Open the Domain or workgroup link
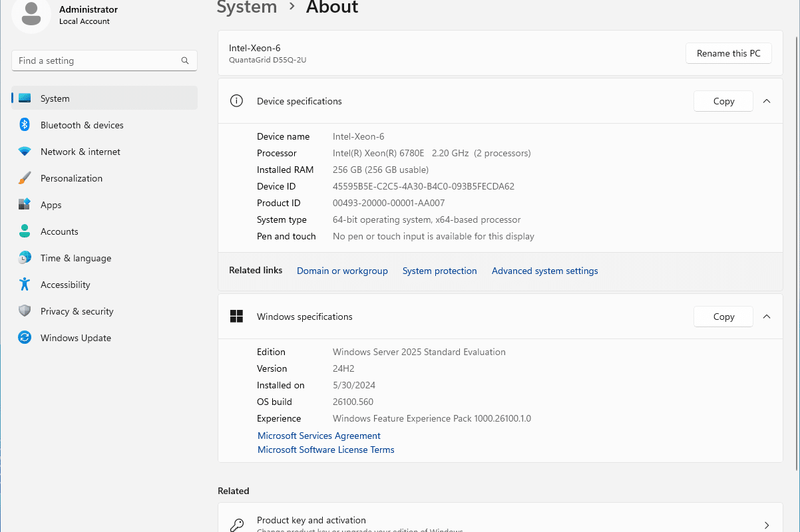Viewport: 800px width, 532px height. [342, 271]
